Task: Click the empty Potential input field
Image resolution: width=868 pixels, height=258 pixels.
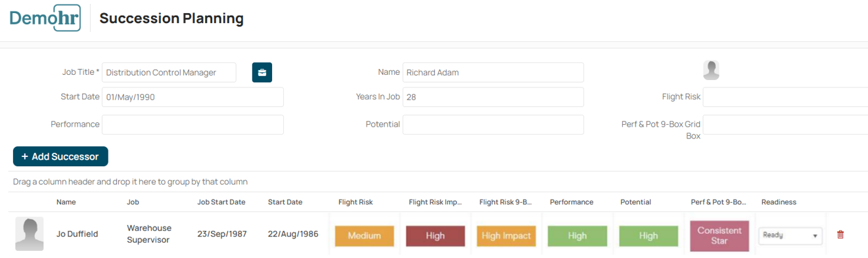Action: (493, 125)
